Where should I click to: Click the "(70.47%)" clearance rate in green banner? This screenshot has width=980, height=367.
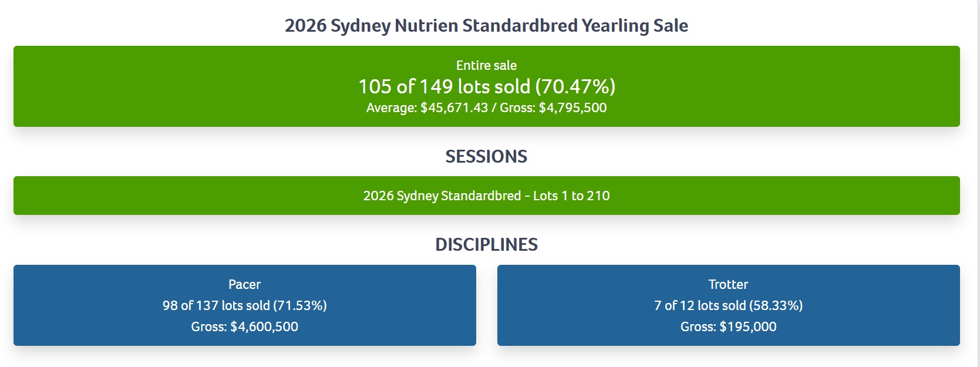click(x=575, y=86)
